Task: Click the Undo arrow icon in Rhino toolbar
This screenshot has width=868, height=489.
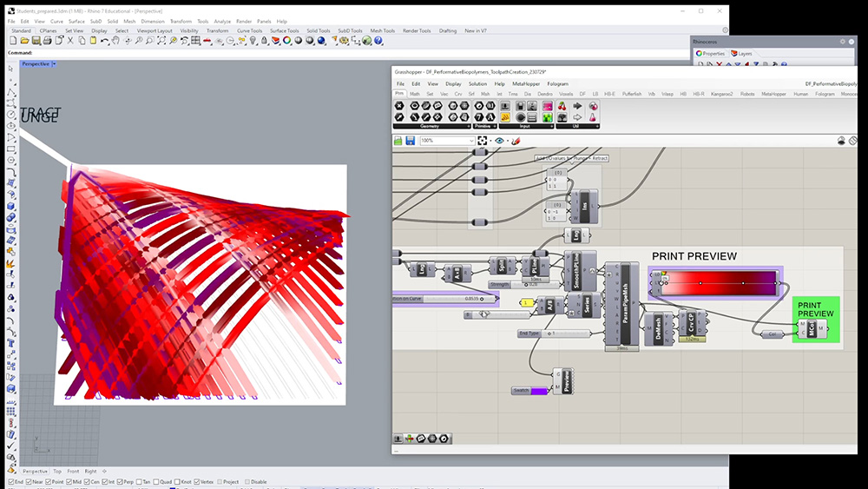Action: [x=104, y=41]
